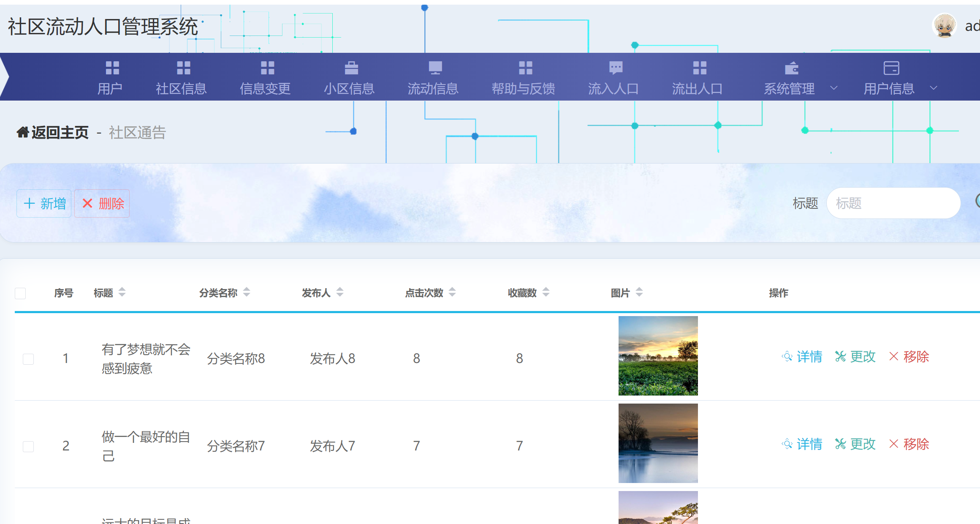Check row 2 checkbox for 做一个最好的自己
Viewport: 980px width, 524px height.
tap(28, 446)
